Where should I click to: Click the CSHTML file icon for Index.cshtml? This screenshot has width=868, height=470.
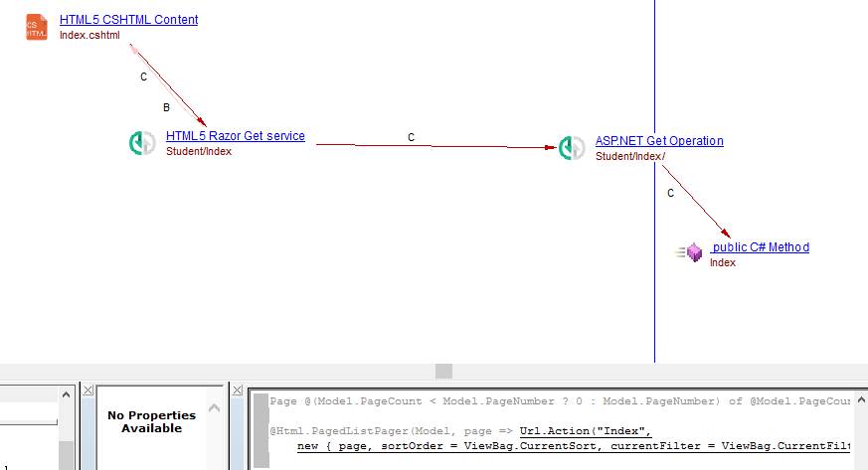point(37,27)
